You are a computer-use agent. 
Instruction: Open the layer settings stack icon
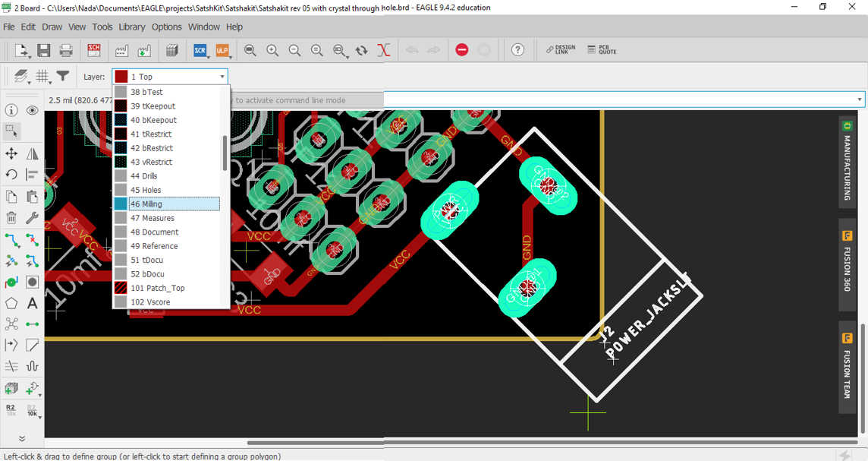pos(21,77)
